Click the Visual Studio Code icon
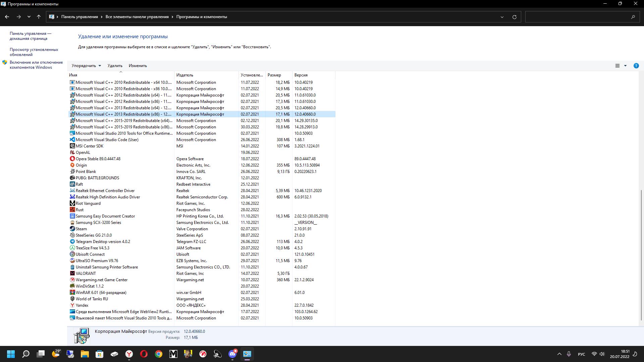644x362 pixels. [72, 139]
